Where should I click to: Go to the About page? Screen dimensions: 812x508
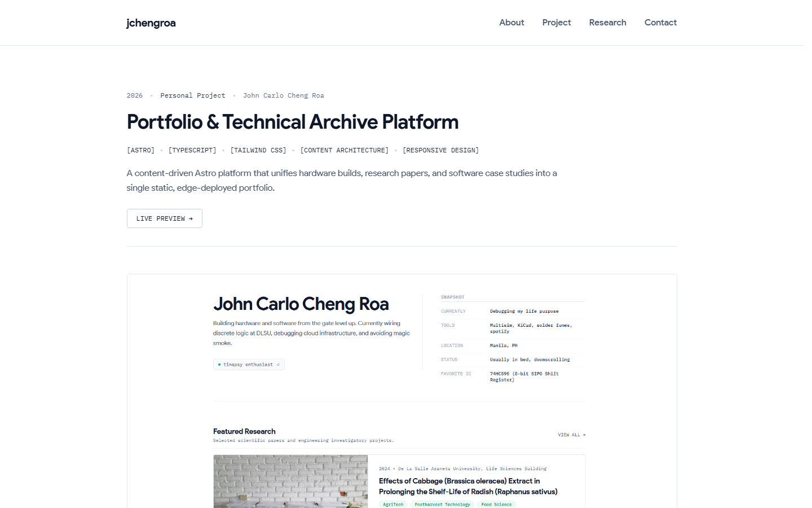tap(511, 23)
